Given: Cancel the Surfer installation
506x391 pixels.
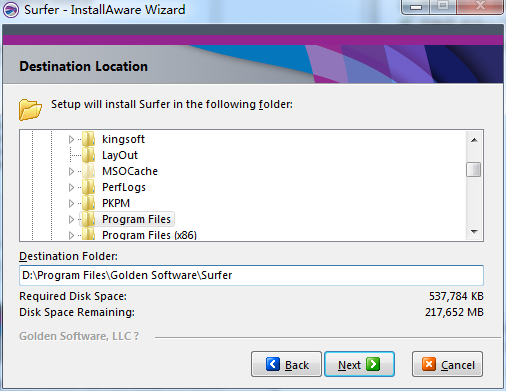Looking at the screenshot, I should pos(447,364).
